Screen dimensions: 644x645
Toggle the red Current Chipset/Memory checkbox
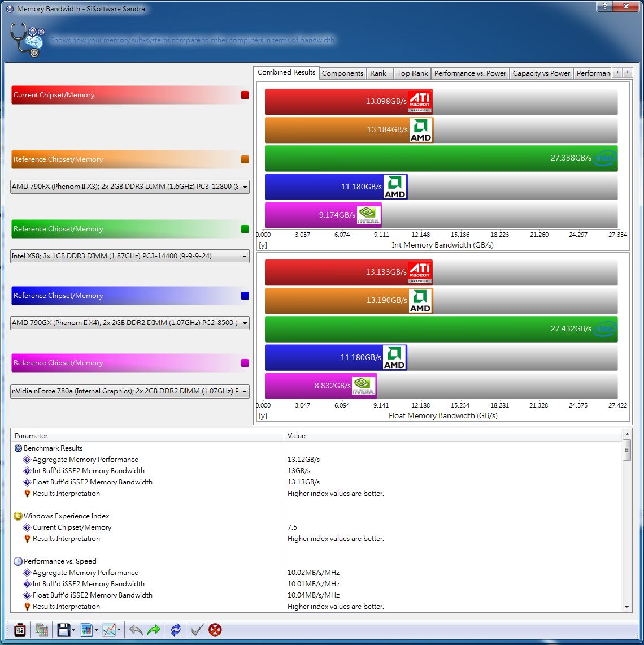coord(245,95)
